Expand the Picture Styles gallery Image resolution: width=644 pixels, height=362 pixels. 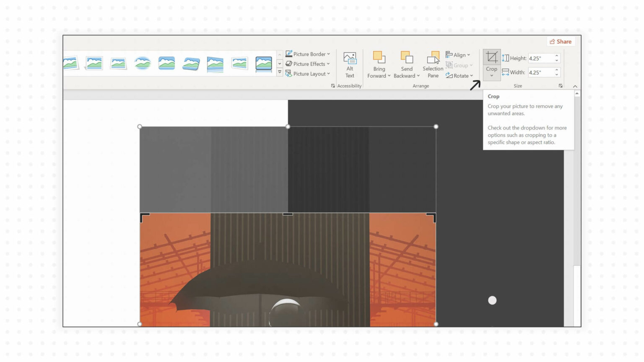pos(280,72)
